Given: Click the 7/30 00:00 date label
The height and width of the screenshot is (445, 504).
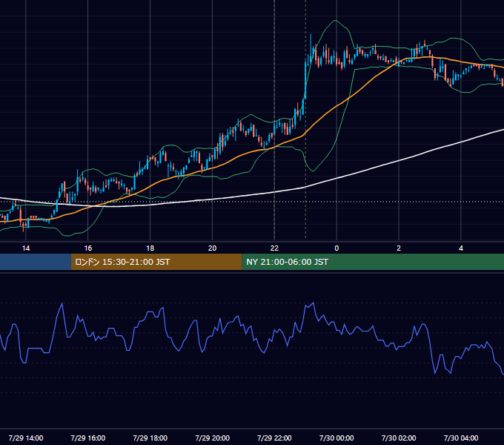Looking at the screenshot, I should (336, 438).
